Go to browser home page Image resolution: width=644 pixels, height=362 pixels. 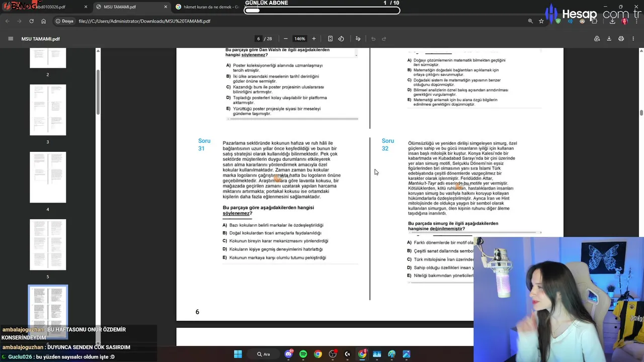pos(44,21)
